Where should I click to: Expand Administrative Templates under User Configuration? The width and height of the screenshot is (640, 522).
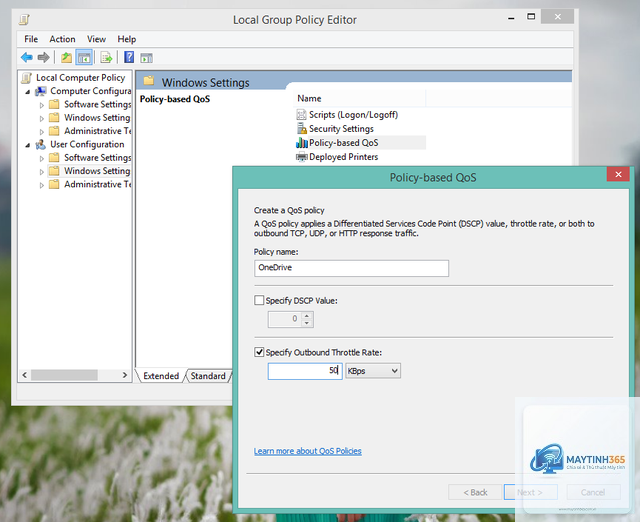(42, 185)
